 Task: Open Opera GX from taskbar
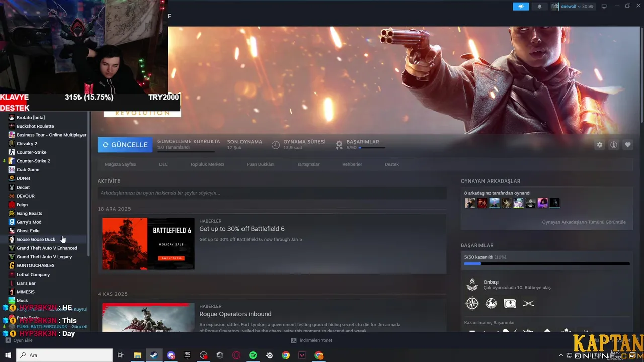[x=236, y=355]
